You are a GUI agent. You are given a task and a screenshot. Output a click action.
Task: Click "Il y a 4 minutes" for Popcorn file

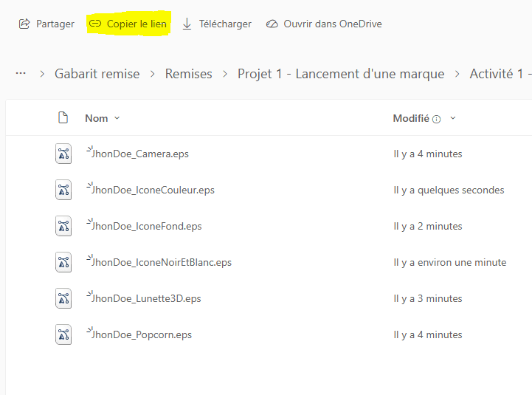[428, 334]
